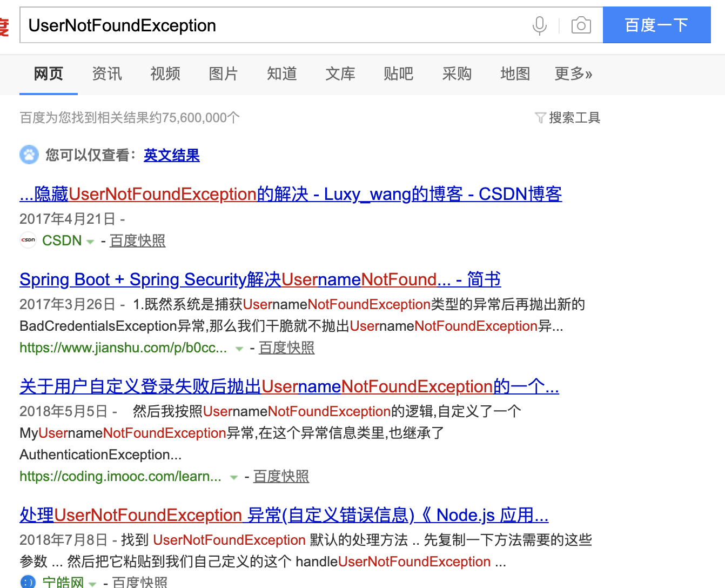Switch to the 资讯 tab
The height and width of the screenshot is (588, 725).
(x=107, y=74)
